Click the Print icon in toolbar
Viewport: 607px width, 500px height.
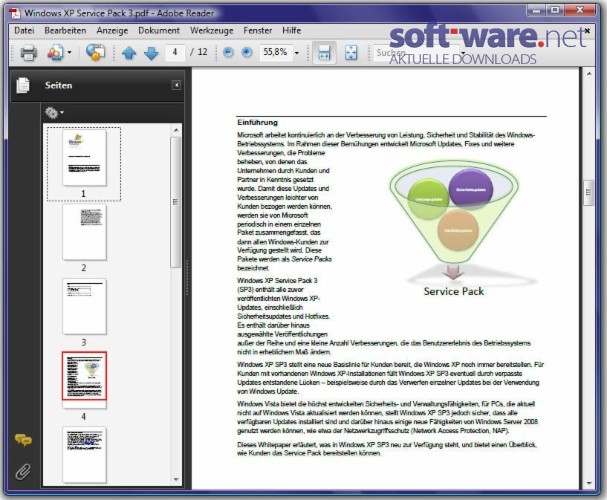click(29, 53)
